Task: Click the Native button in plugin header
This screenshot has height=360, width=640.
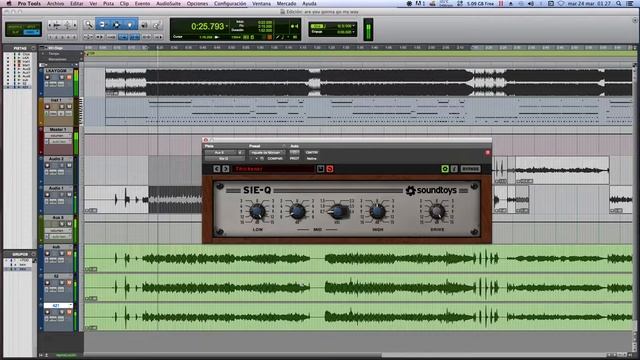Action: [311, 158]
